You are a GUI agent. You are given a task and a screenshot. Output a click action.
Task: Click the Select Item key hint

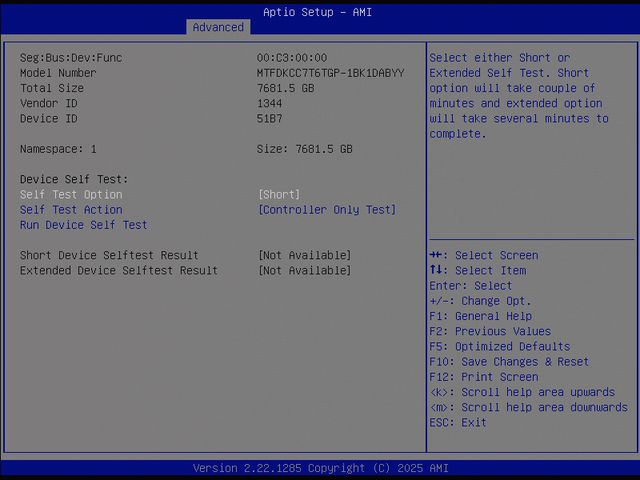pos(478,271)
